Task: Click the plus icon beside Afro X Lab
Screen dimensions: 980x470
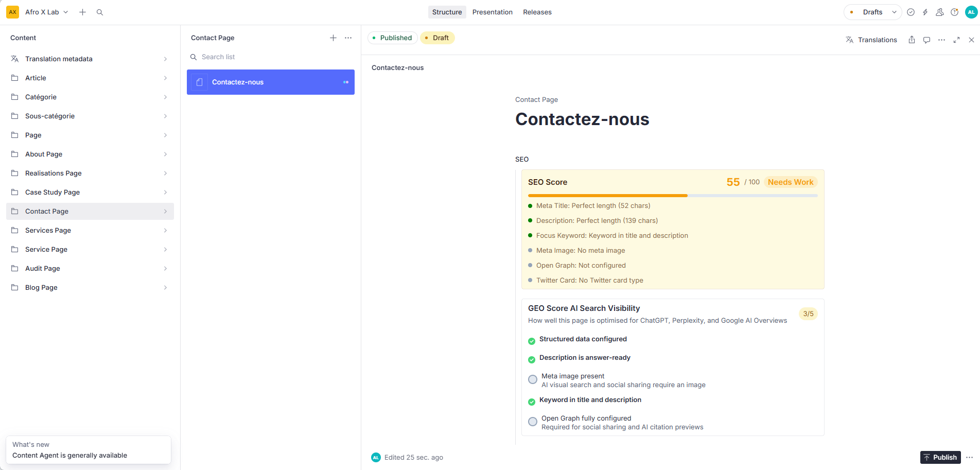Action: (82, 12)
